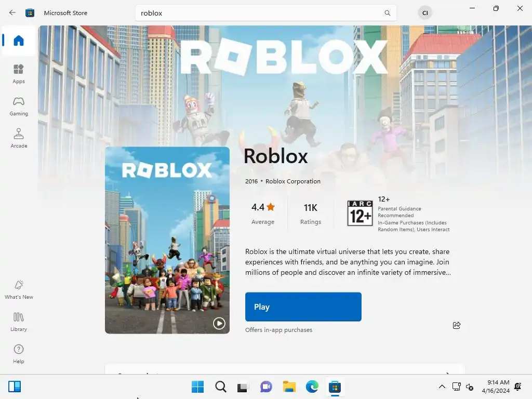
Task: Open the Home tab in sidebar
Action: tap(19, 41)
